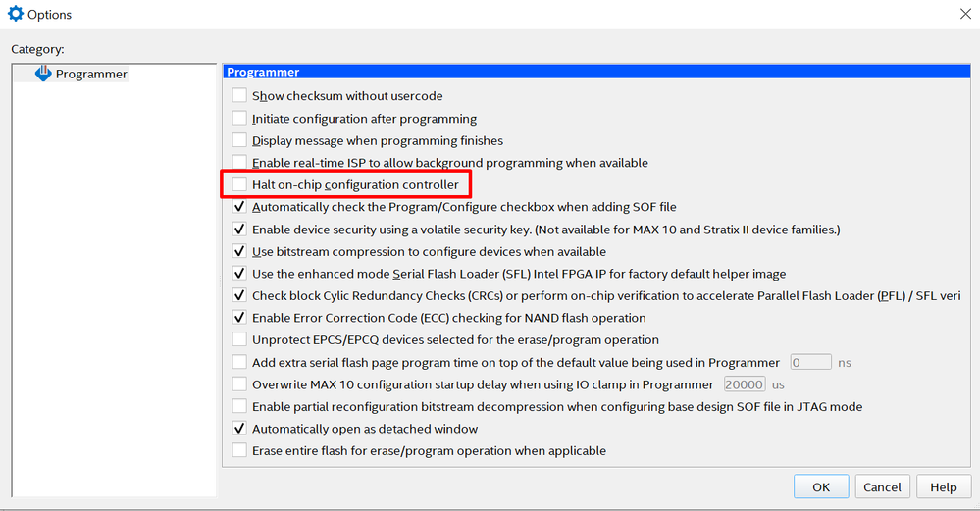Enable Display message when programming finishes
Image resolution: width=980 pixels, height=511 pixels.
coord(239,140)
